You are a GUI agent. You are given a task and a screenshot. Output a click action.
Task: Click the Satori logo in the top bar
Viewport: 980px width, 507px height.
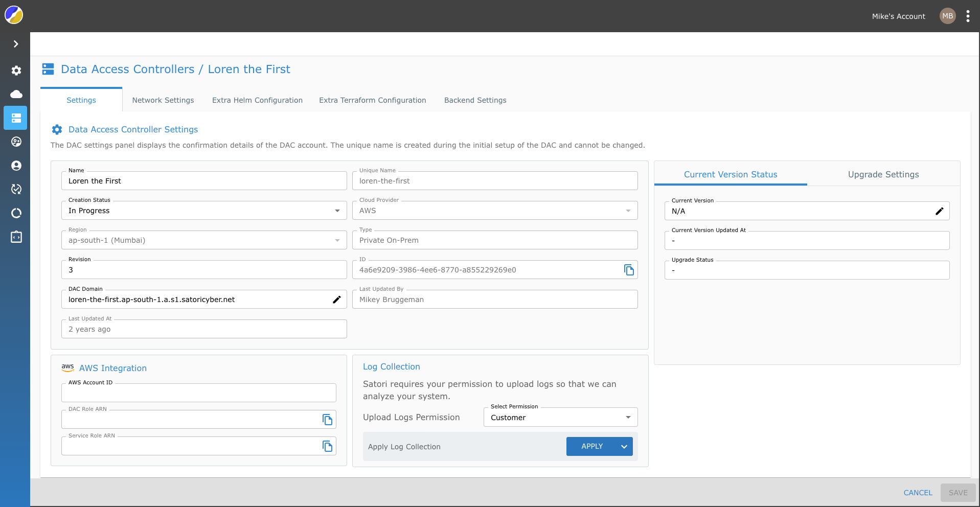pos(14,15)
